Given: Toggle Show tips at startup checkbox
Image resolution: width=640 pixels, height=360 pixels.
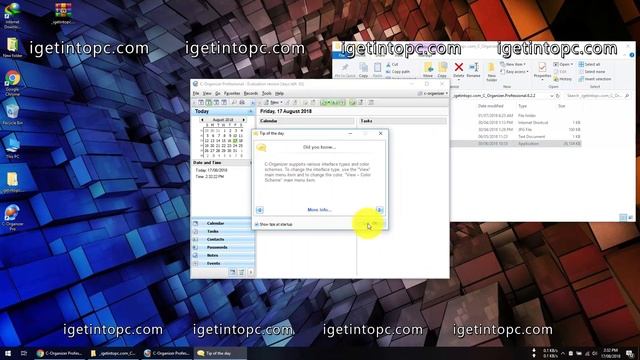Looking at the screenshot, I should tap(257, 224).
